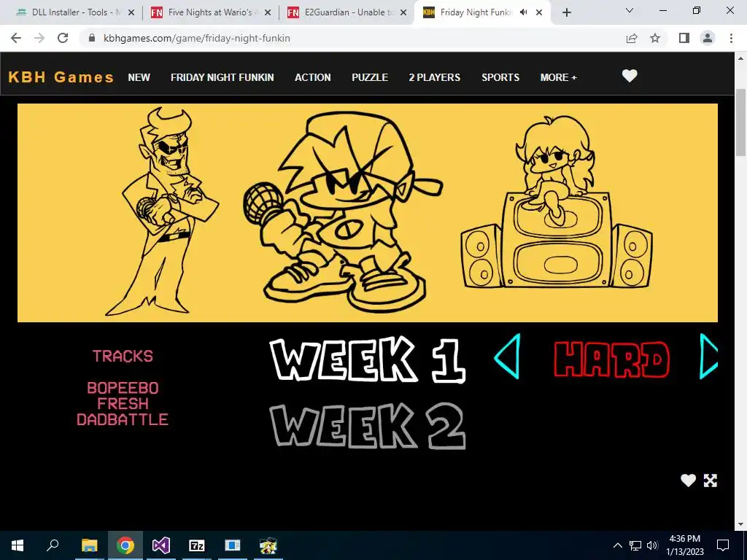Open File Explorer from the taskbar

(89, 545)
